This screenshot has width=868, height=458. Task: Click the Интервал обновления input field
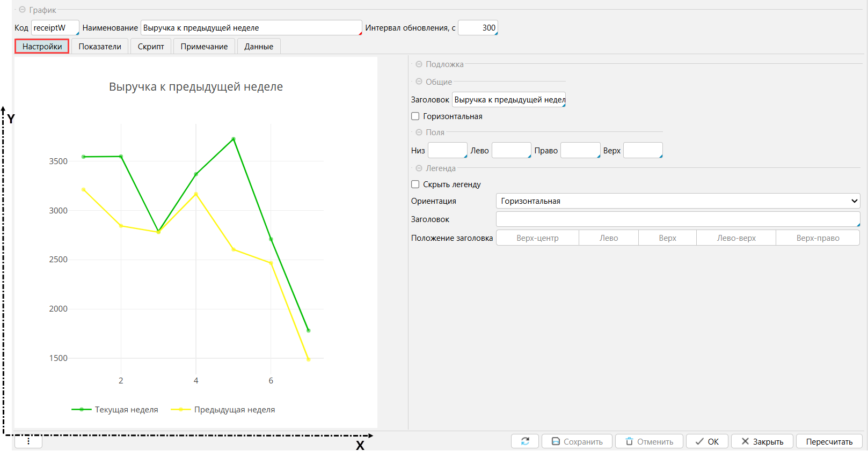coord(478,28)
